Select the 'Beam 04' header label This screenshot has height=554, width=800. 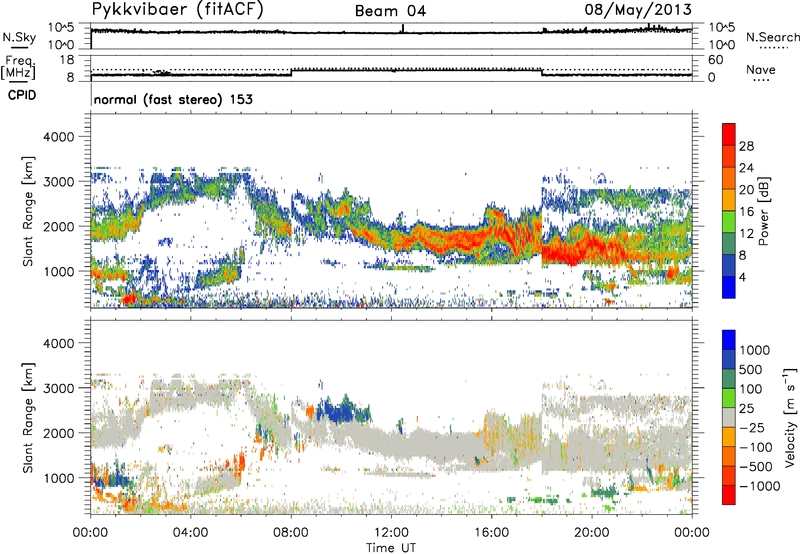click(390, 11)
